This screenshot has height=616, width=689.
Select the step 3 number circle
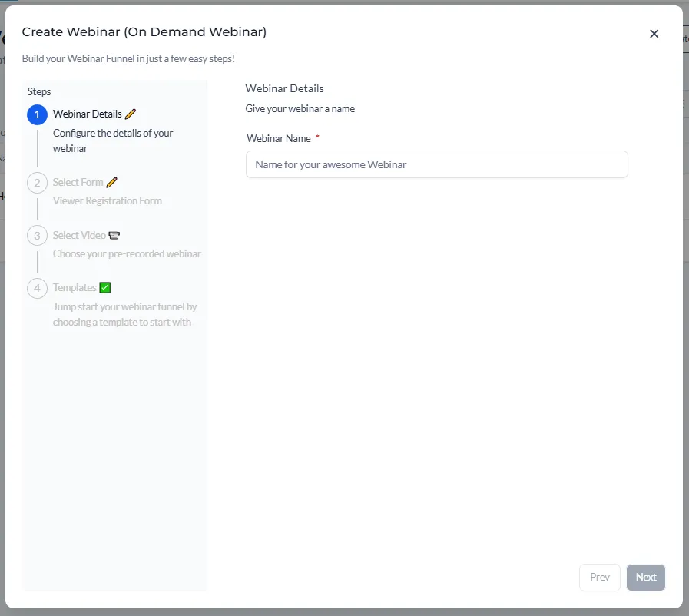(x=37, y=235)
